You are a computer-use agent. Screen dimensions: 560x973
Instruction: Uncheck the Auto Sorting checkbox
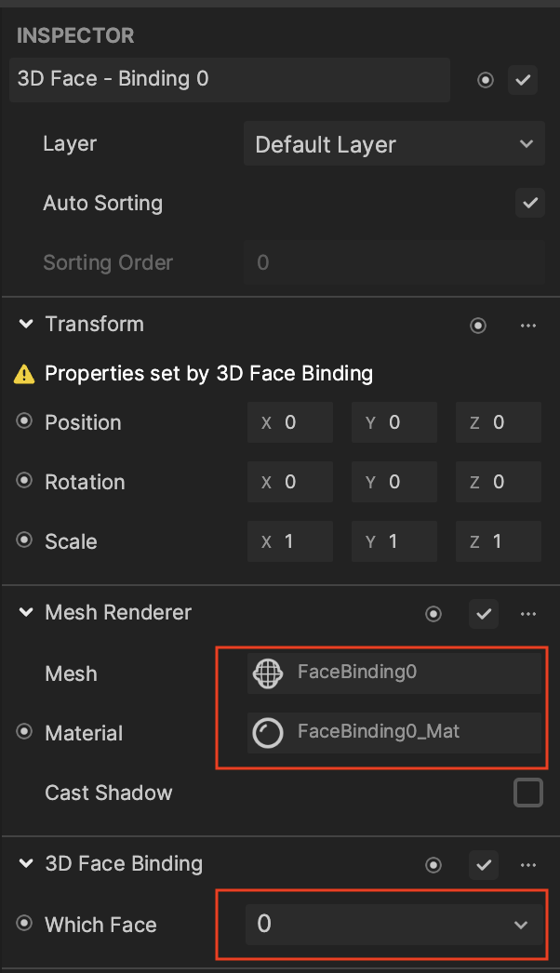529,203
